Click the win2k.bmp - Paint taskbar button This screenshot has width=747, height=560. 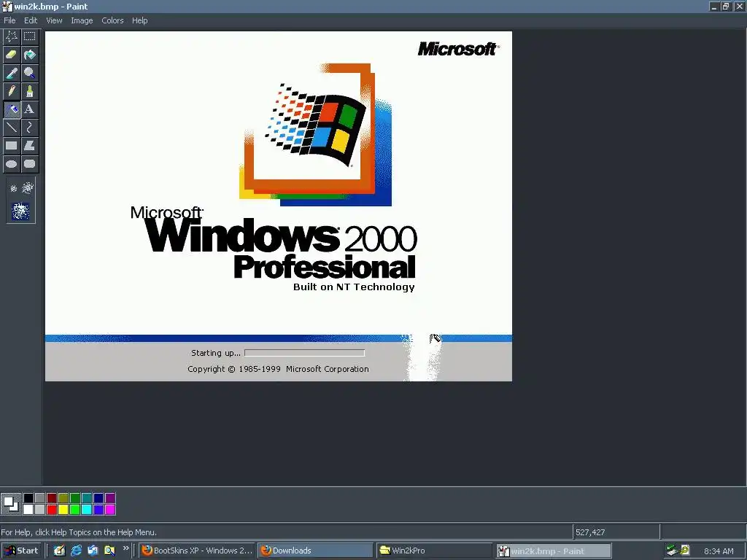tap(553, 551)
